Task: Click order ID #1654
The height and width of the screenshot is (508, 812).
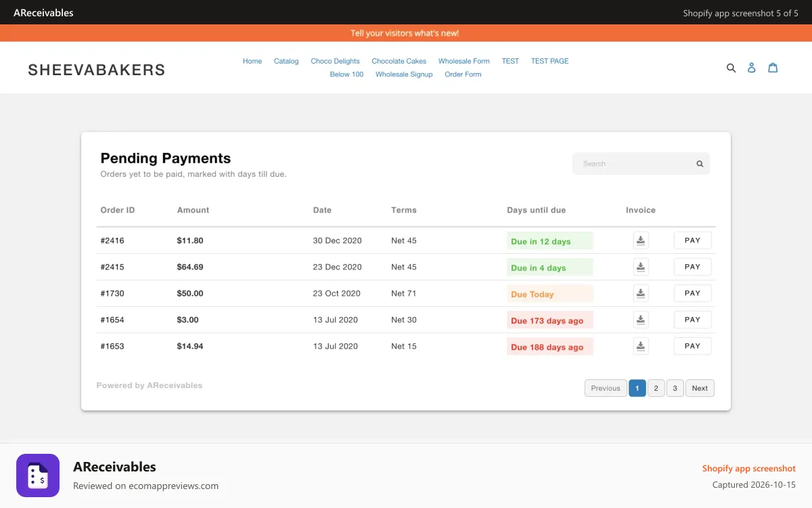Action: [112, 320]
